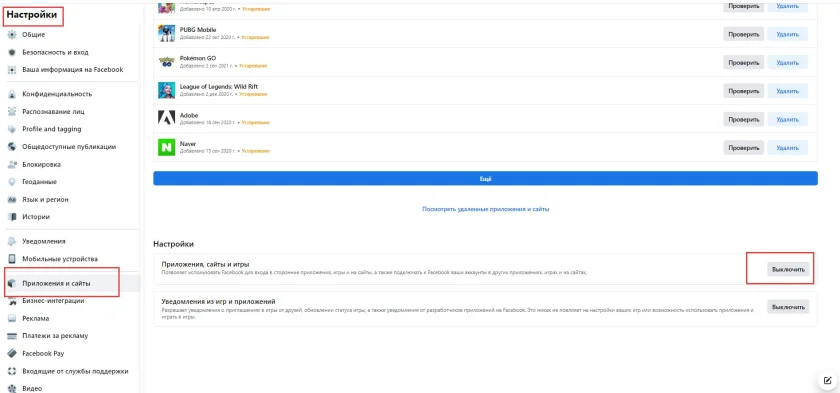Click Проверить for Naver
Screen dimensions: 840x393
[x=744, y=147]
